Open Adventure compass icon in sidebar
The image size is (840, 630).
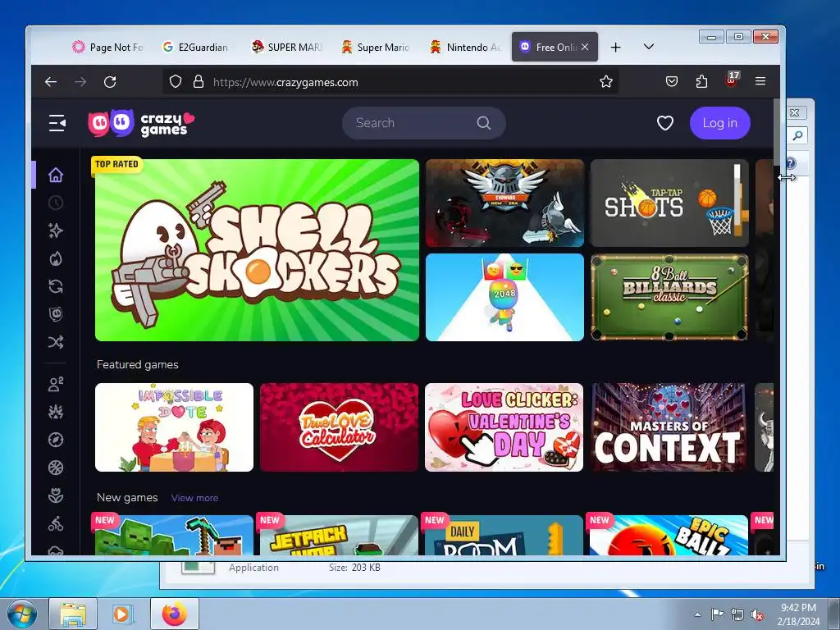pos(56,440)
